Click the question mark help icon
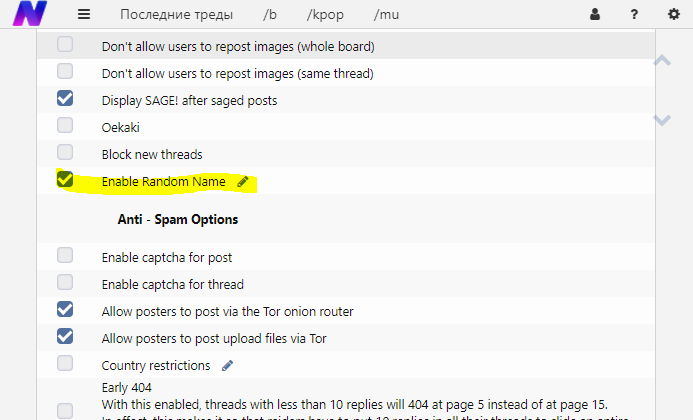693x420 pixels. coord(634,15)
